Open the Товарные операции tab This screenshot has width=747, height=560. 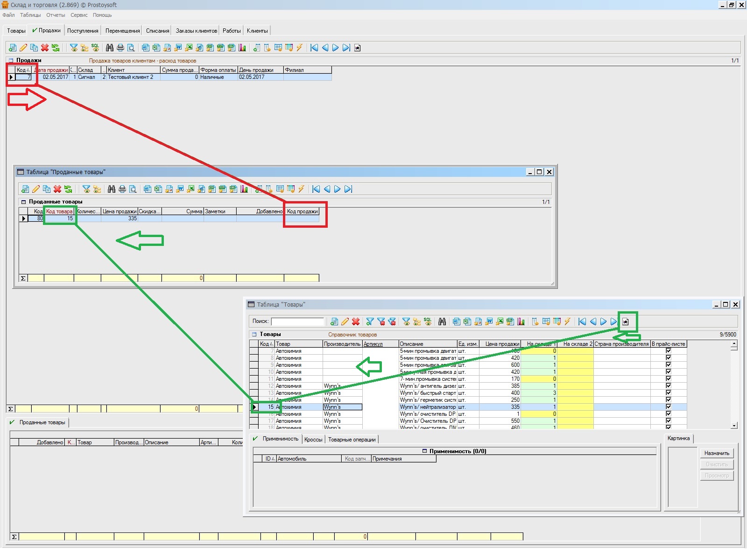coord(352,439)
